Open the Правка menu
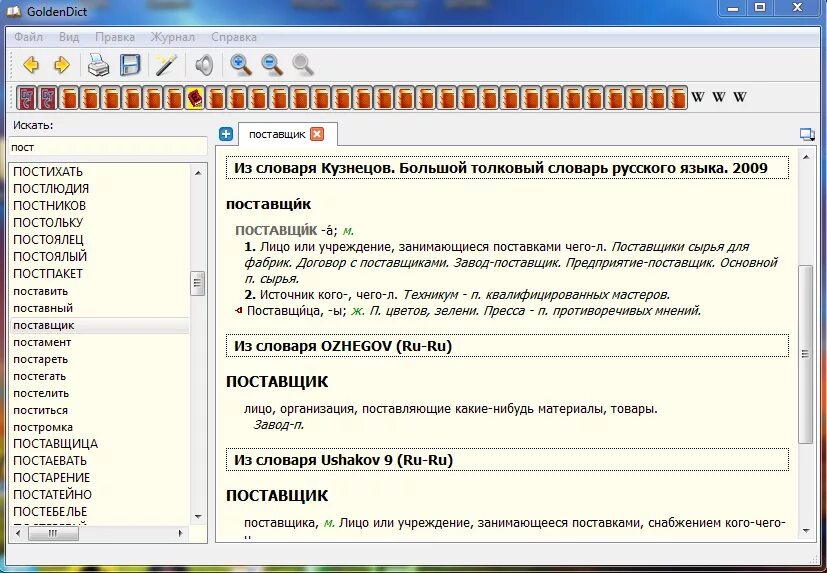Image resolution: width=827 pixels, height=573 pixels. point(115,37)
